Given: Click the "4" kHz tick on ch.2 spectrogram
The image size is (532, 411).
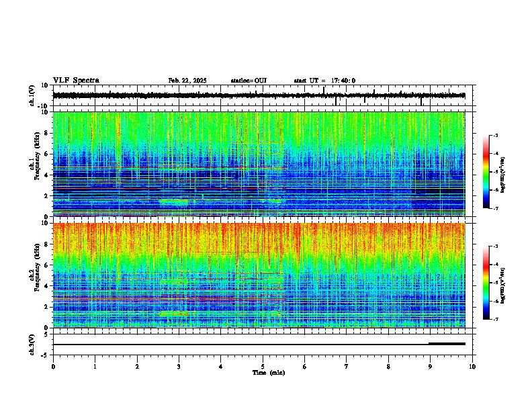Looking at the screenshot, I should [46, 286].
